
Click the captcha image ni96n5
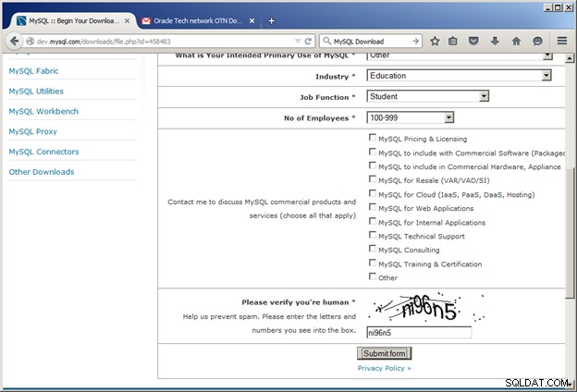429,307
